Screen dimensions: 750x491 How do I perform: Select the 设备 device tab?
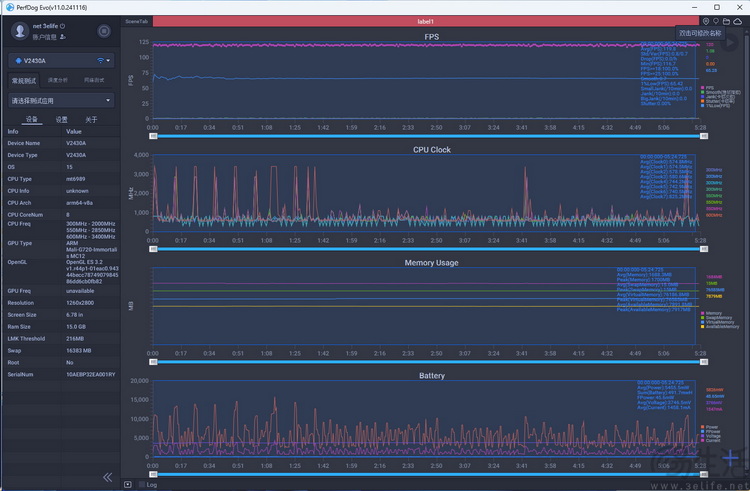click(32, 120)
